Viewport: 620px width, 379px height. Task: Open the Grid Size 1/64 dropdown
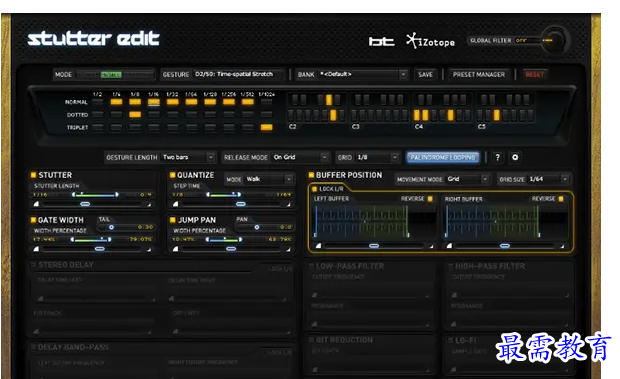(x=549, y=179)
